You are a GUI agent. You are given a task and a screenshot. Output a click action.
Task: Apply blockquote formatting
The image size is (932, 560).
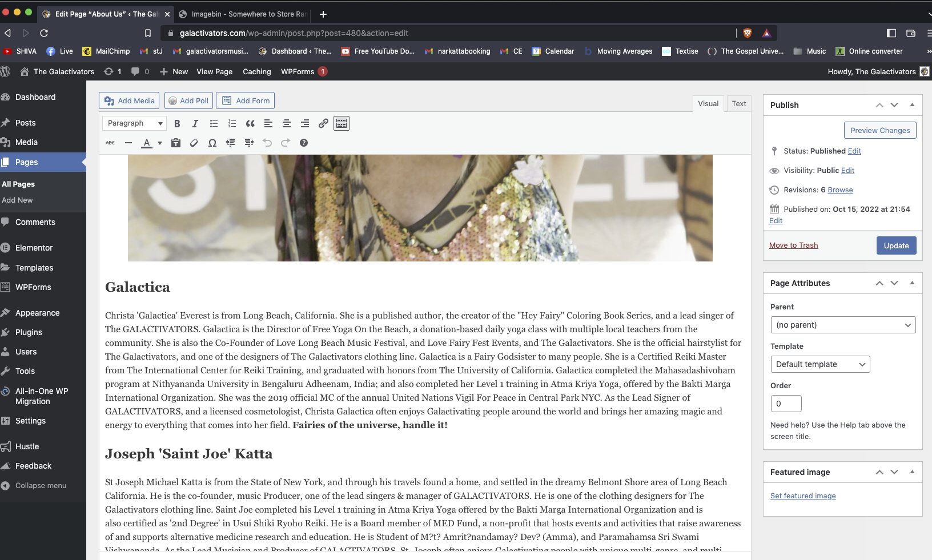point(250,123)
